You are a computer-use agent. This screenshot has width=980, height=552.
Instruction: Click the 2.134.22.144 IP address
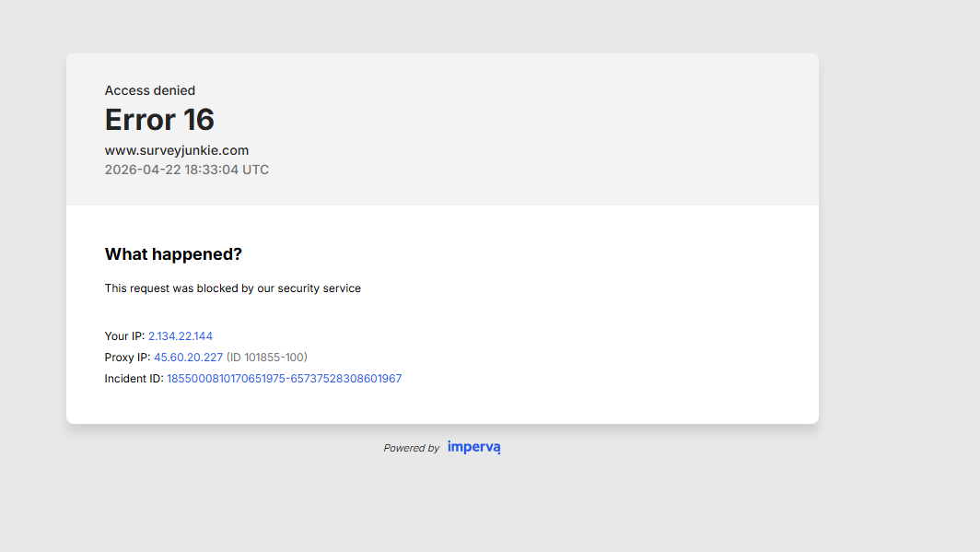point(181,336)
